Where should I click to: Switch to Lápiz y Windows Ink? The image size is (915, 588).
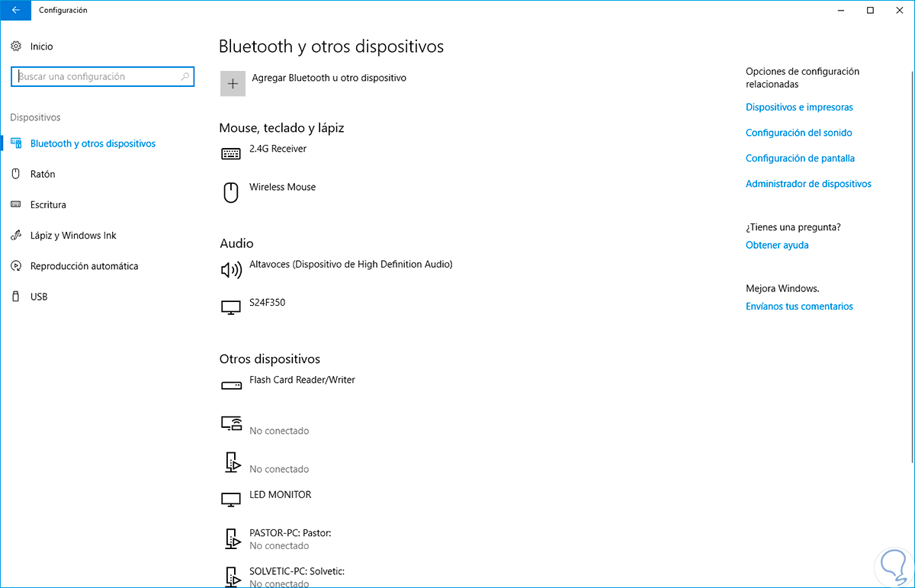(73, 236)
